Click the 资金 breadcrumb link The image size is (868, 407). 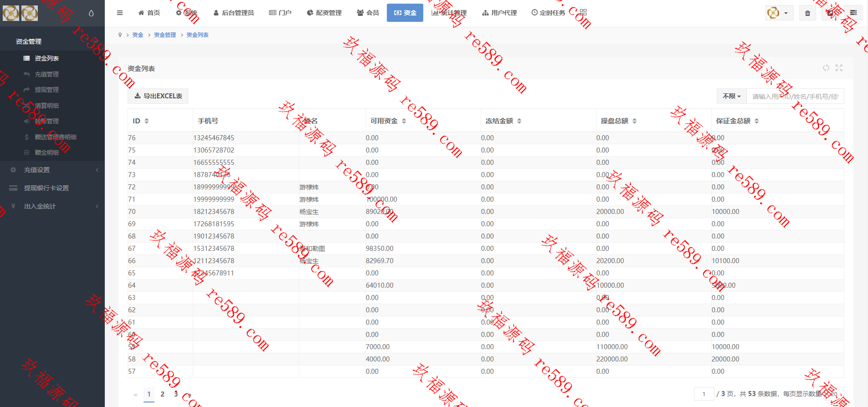click(x=138, y=35)
